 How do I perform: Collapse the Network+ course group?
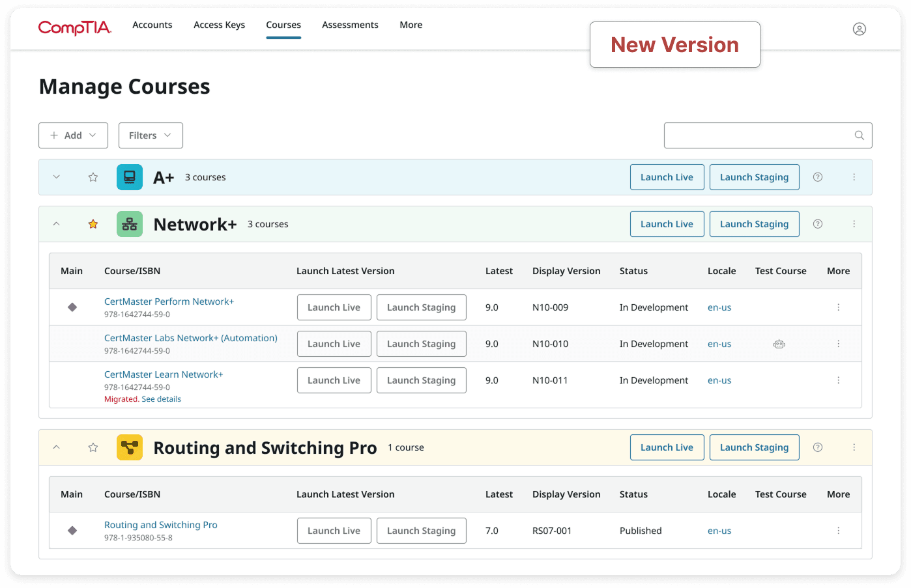pyautogui.click(x=57, y=224)
